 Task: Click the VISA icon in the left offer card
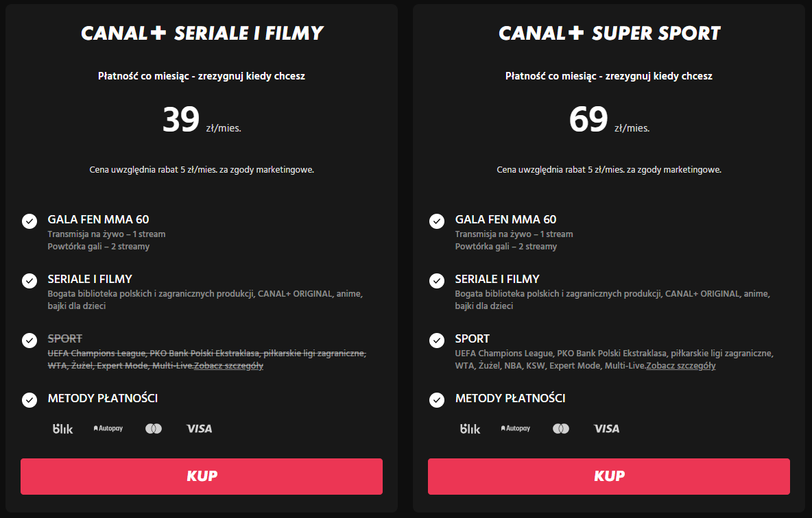coord(200,428)
